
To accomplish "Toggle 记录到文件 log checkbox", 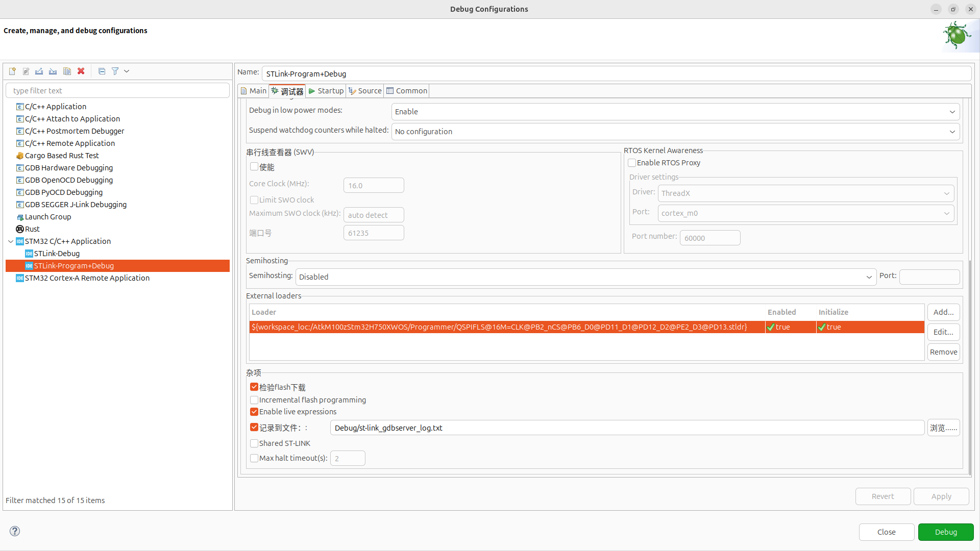I will coord(254,428).
